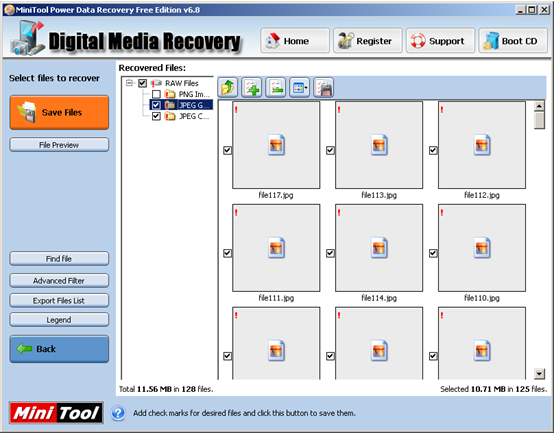The width and height of the screenshot is (554, 433).
Task: Go up to the parent folder
Action: pyautogui.click(x=228, y=87)
